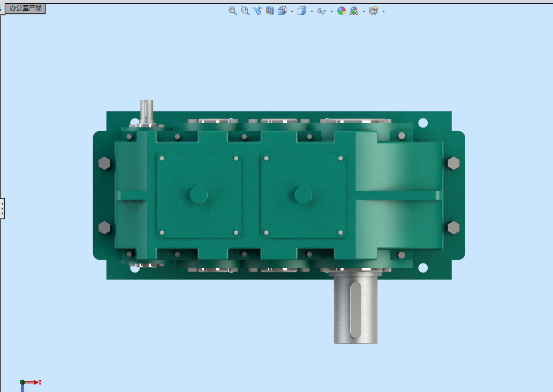553x392 pixels.
Task: Click the Apply Scene icon
Action: tap(354, 11)
